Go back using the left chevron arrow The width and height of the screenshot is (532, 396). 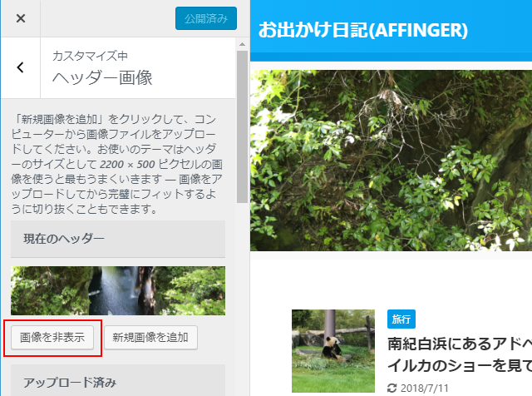click(21, 67)
